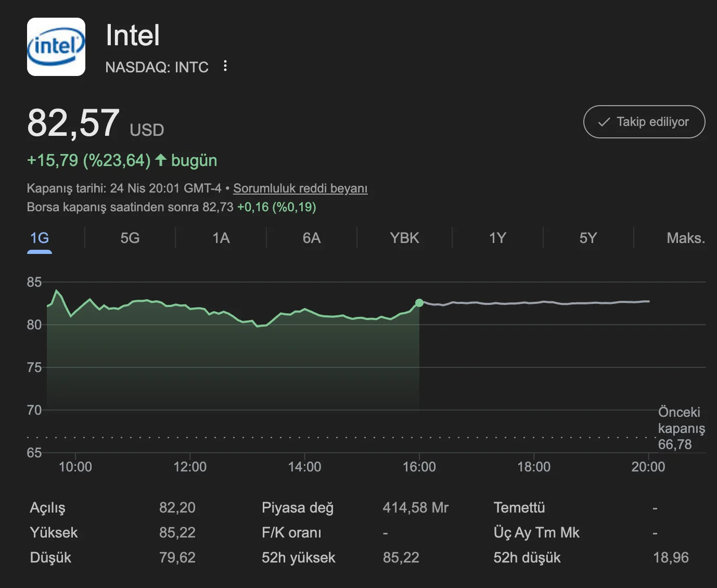Click the 52h yüksek value 85,22
The image size is (717, 588).
[402, 557]
